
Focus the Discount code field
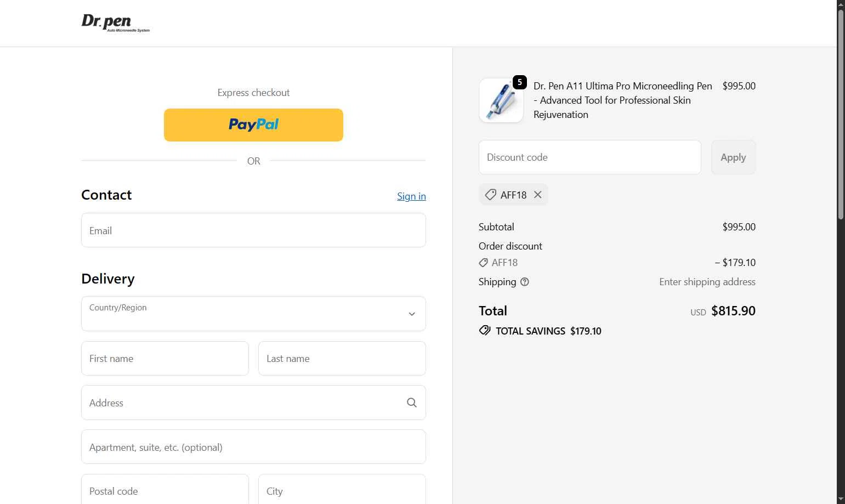pyautogui.click(x=590, y=157)
